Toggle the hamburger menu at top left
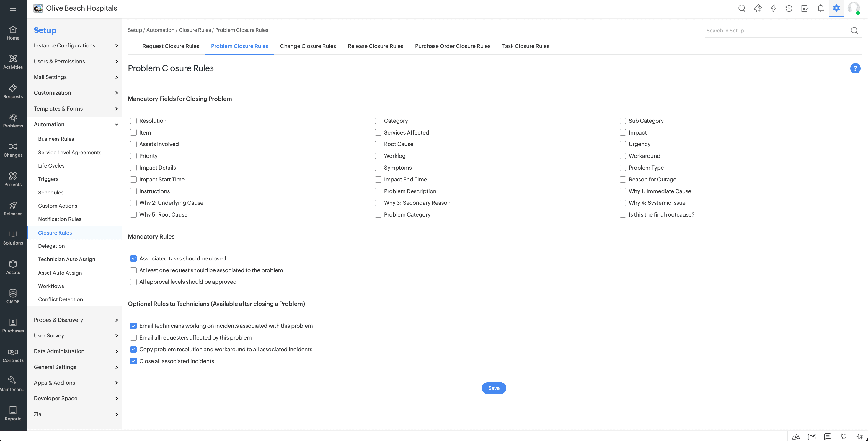The height and width of the screenshot is (441, 868). click(13, 9)
